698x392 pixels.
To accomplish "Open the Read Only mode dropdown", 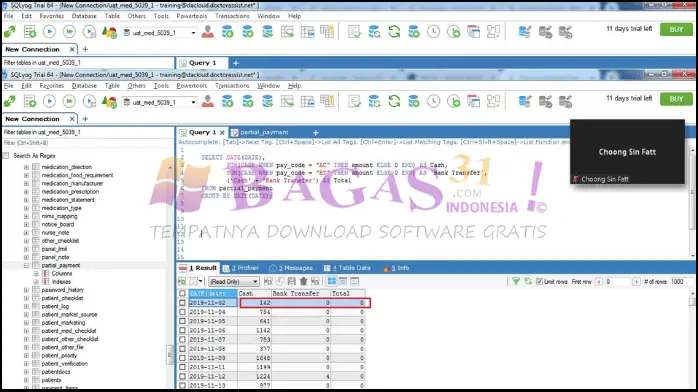I will click(x=255, y=282).
